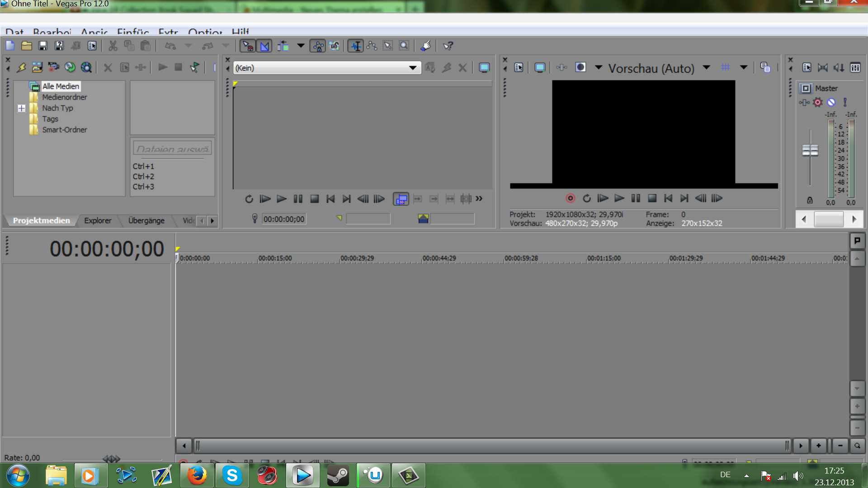
Task: Click the Get Media from Web icon
Action: point(86,68)
